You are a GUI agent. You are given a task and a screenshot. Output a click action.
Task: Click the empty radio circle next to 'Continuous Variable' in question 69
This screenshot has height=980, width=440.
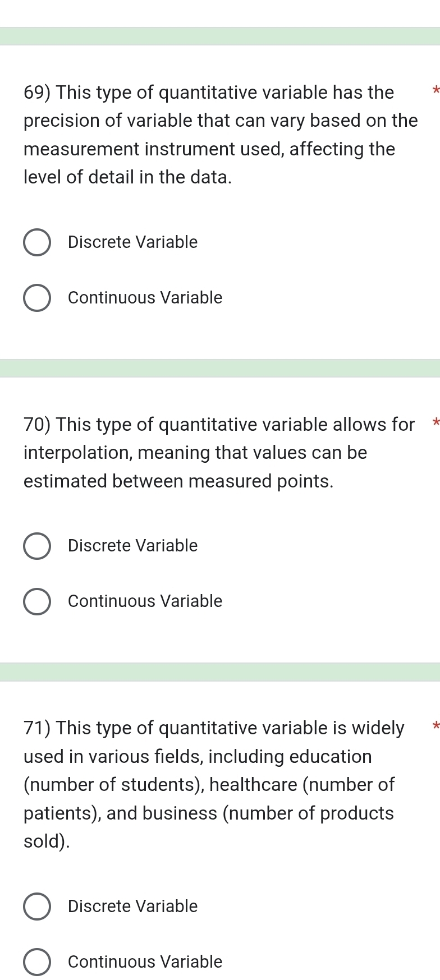pyautogui.click(x=37, y=298)
